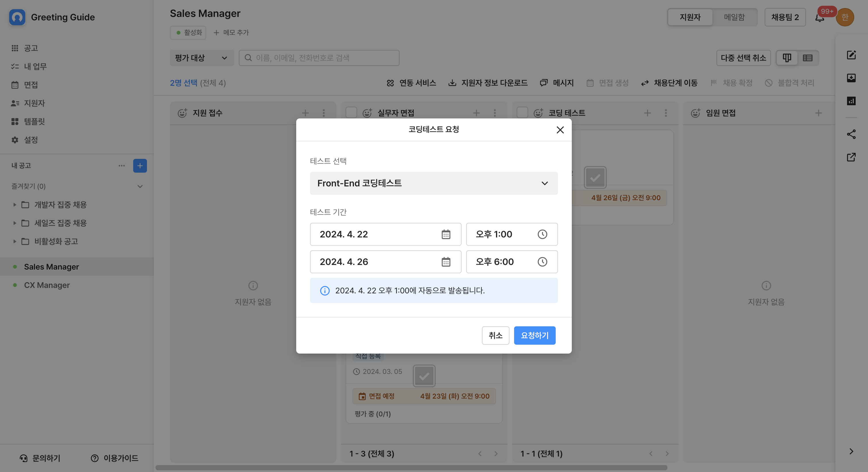
Task: Click the Greeting Guide logo icon
Action: coord(17,17)
